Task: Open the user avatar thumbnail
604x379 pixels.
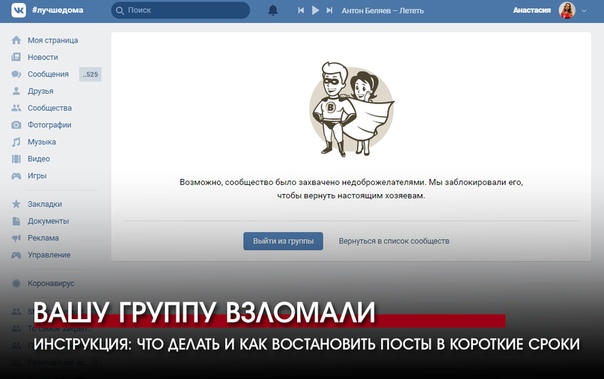Action: point(567,10)
